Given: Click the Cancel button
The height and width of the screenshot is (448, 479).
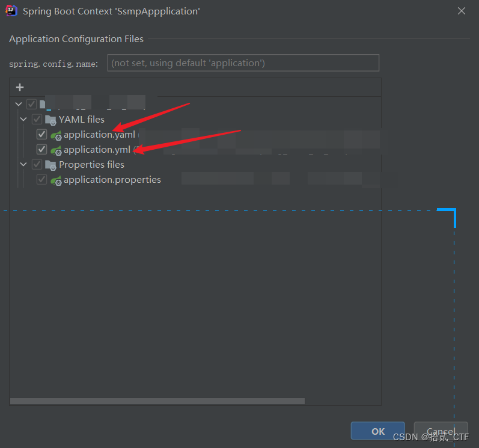Looking at the screenshot, I should pos(441,431).
